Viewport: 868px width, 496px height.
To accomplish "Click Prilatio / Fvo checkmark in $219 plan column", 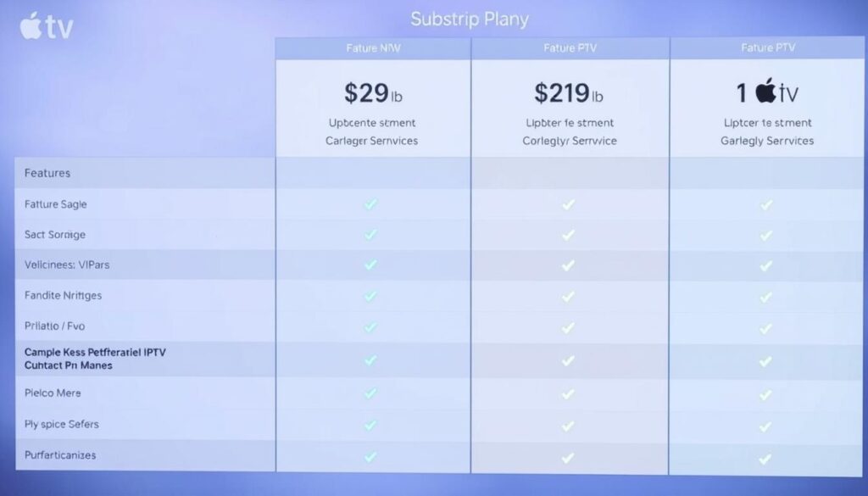I will click(568, 326).
